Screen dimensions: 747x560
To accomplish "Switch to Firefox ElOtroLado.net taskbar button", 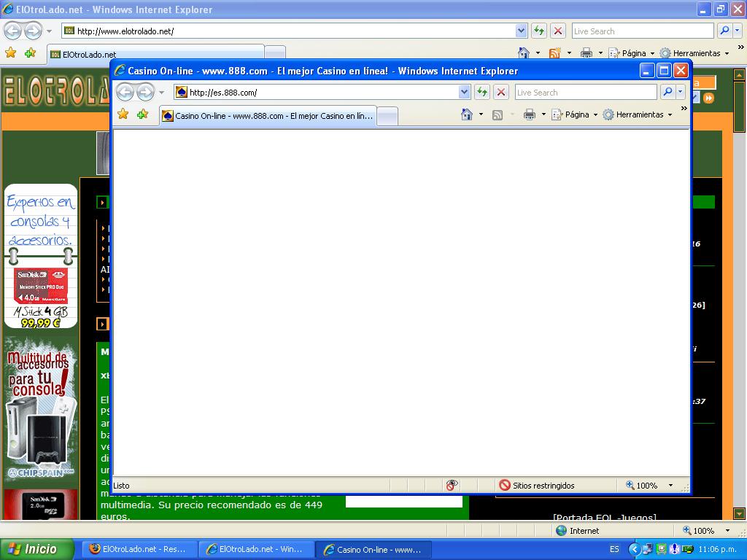I will (138, 549).
